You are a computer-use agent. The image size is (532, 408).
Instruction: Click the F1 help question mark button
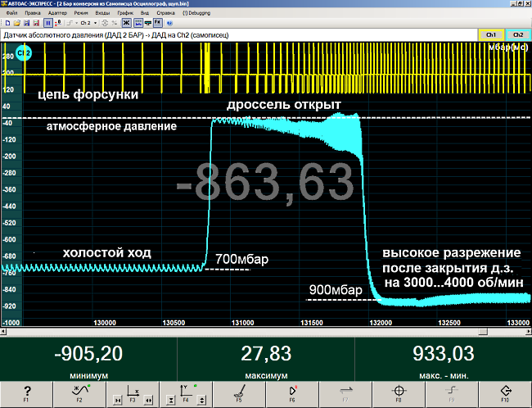pos(27,394)
